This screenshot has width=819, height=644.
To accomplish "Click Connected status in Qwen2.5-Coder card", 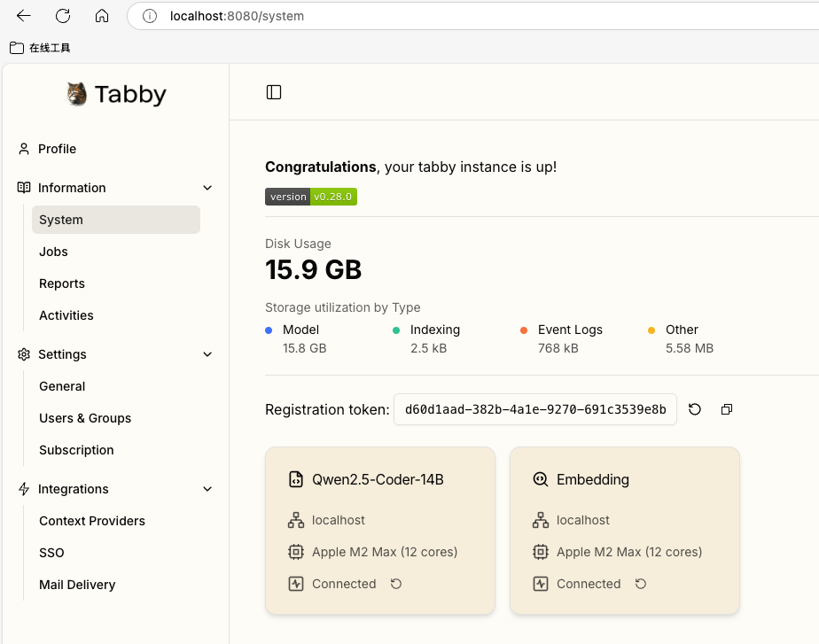I will (x=344, y=584).
